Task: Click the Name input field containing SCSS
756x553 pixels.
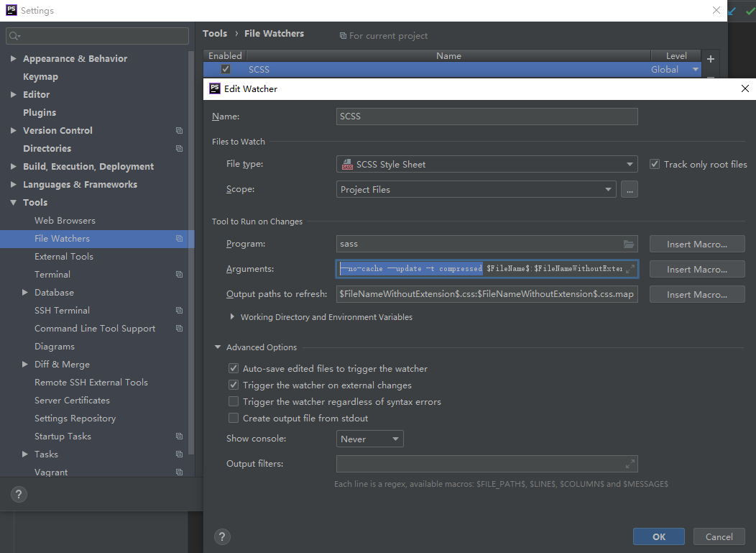Action: coord(487,116)
